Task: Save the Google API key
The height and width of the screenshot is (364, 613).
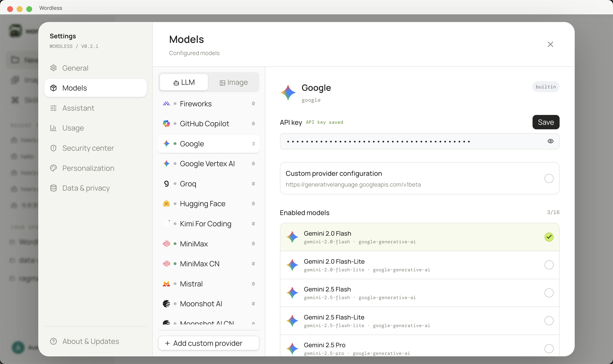Action: pos(545,122)
